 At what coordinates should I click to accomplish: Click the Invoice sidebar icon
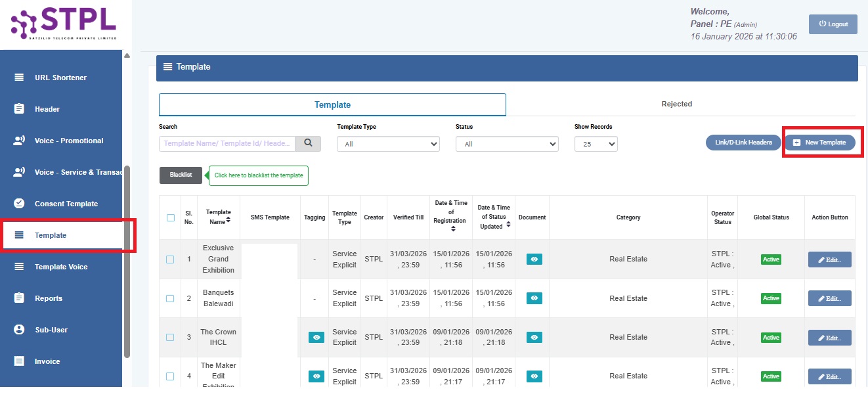[19, 361]
